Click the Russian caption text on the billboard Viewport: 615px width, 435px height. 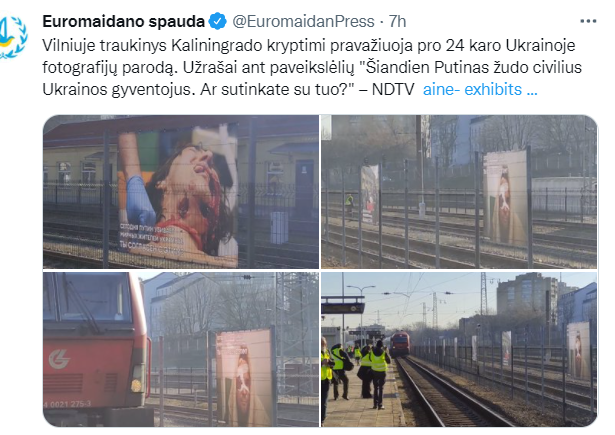coord(151,237)
